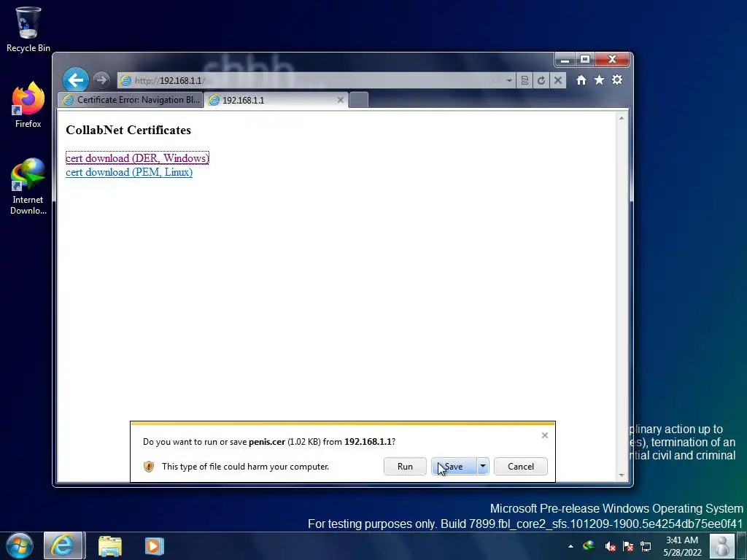The height and width of the screenshot is (560, 747).
Task: Select the Firefox desktop shortcut
Action: tap(28, 105)
